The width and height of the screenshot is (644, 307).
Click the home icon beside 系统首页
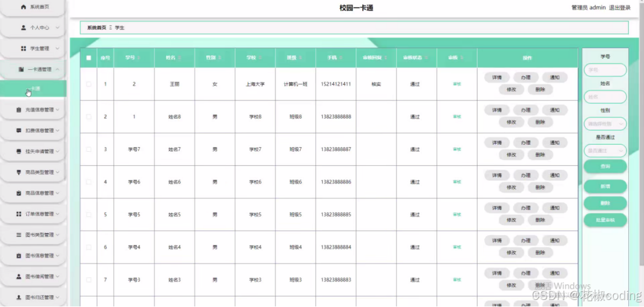click(x=23, y=7)
